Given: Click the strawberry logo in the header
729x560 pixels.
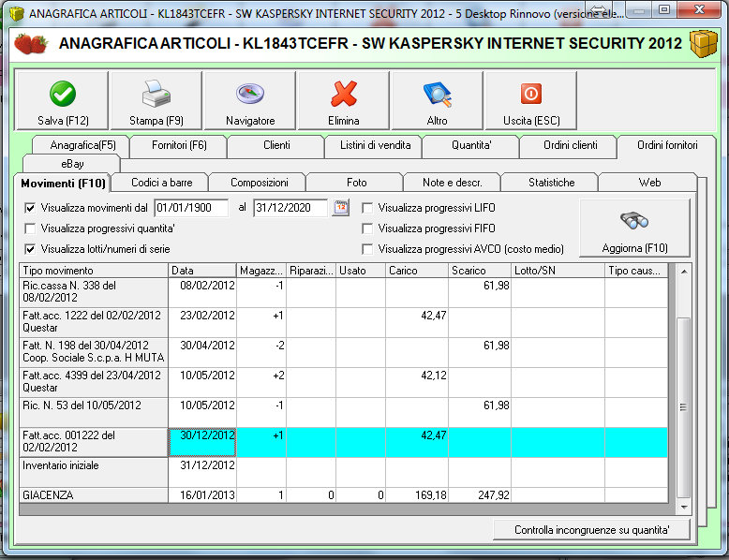Looking at the screenshot, I should [x=31, y=44].
